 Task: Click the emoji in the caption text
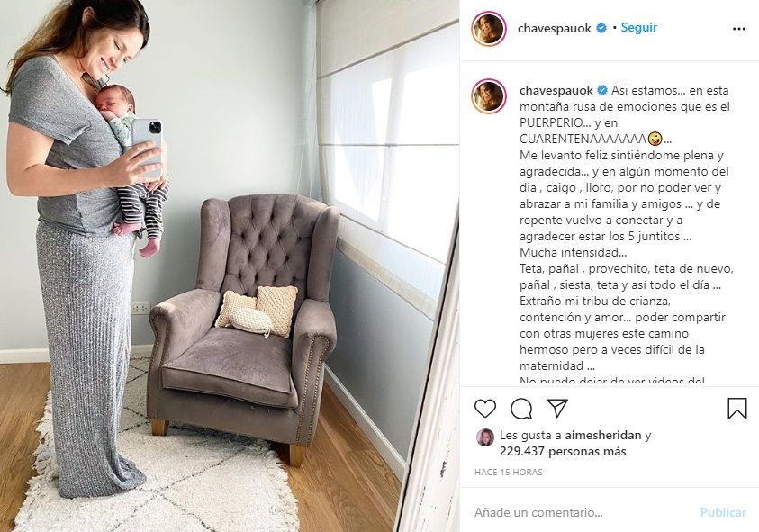(655, 139)
